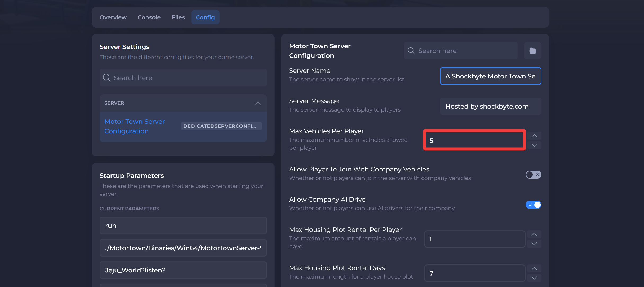Click the 'run' startup parameter field
Screen dimensions: 644x287
point(183,226)
